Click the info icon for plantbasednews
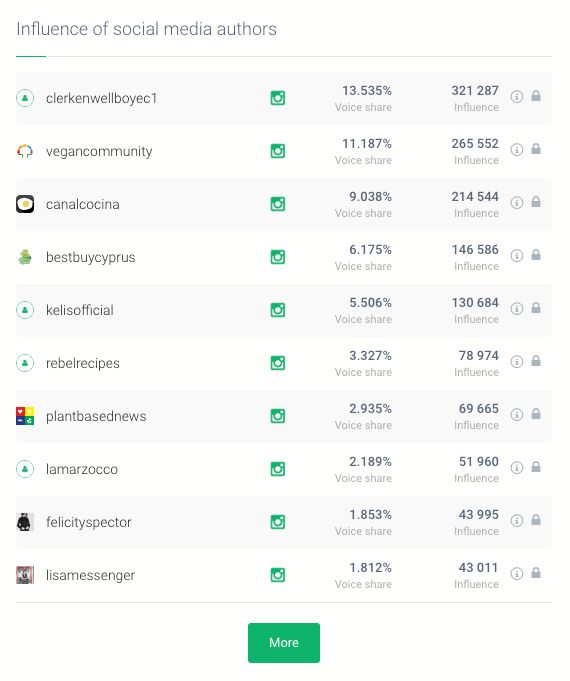The width and height of the screenshot is (570, 681). tap(517, 414)
